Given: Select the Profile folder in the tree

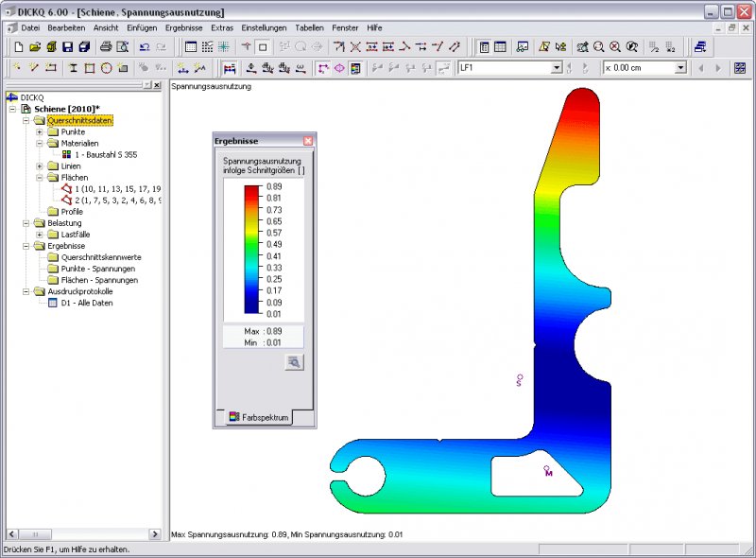Looking at the screenshot, I should pos(72,212).
